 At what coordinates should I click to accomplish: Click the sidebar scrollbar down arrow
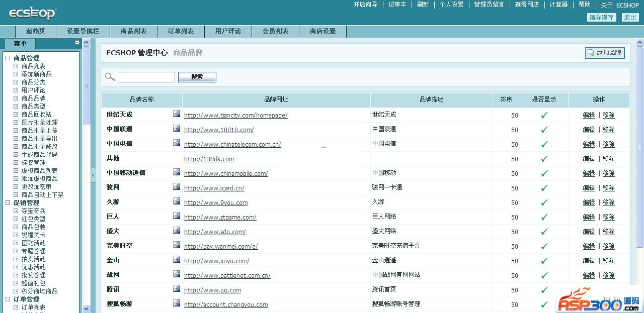click(86, 308)
